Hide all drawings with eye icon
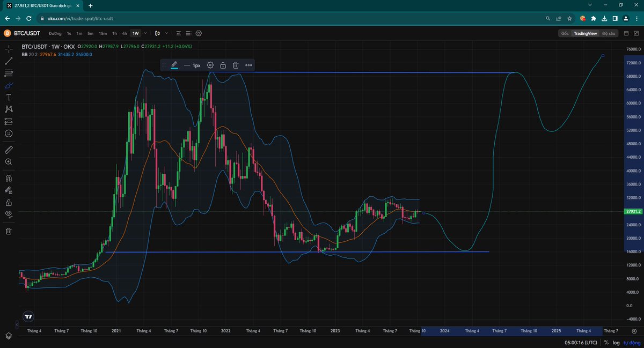Image resolution: width=644 pixels, height=348 pixels. coord(9,214)
